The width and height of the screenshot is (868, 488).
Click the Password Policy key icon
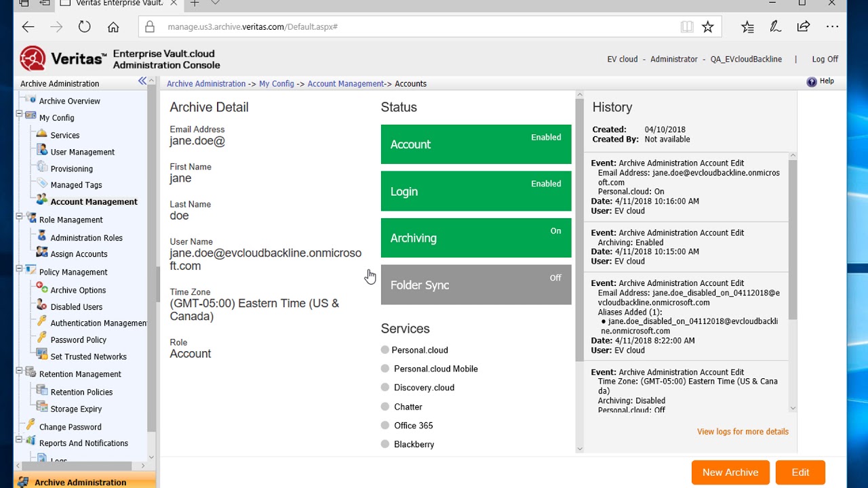(42, 339)
